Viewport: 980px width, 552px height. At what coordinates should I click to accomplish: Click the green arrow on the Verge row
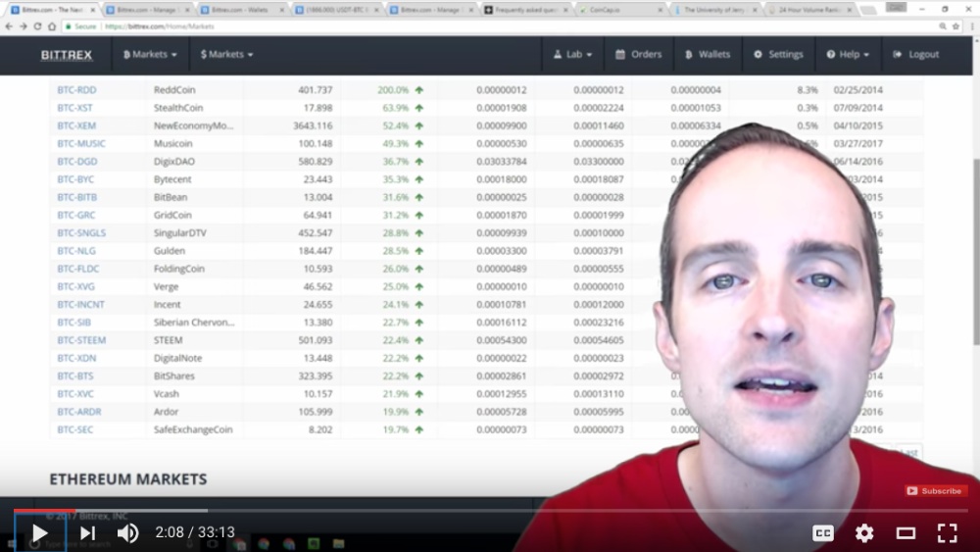coord(419,286)
